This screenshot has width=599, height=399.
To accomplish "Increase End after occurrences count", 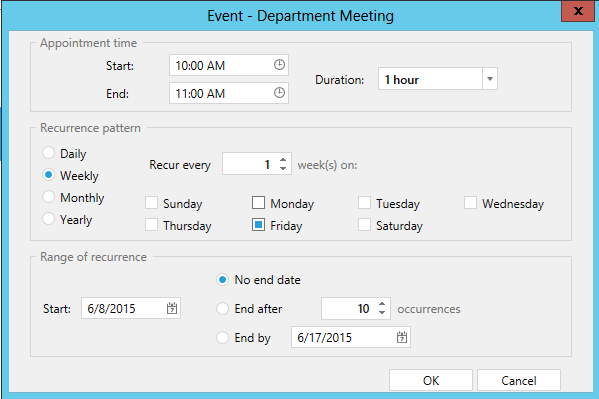I will [x=382, y=304].
